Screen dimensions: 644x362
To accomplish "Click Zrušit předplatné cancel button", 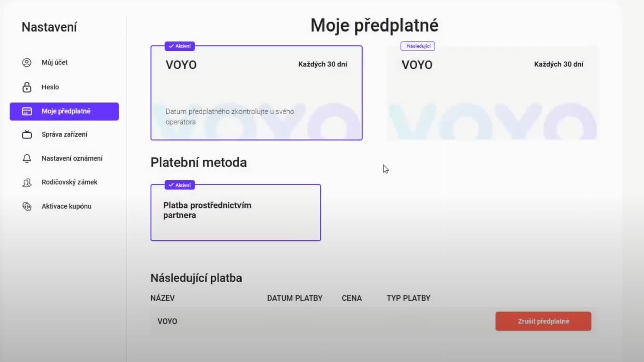I will [543, 321].
